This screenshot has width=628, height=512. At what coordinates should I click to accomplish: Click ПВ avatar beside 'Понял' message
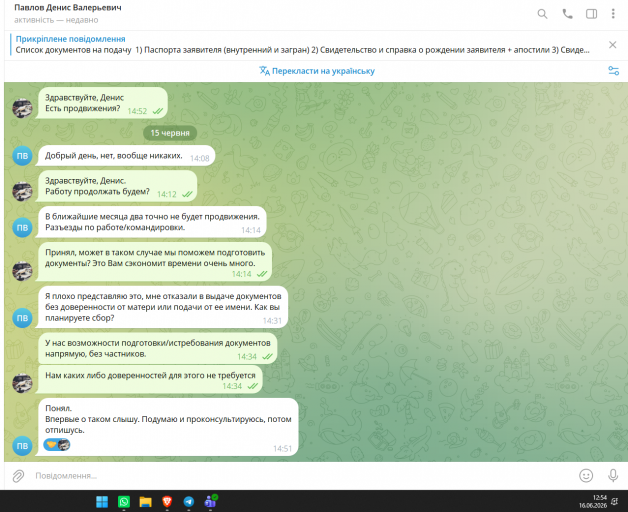[x=22, y=446]
